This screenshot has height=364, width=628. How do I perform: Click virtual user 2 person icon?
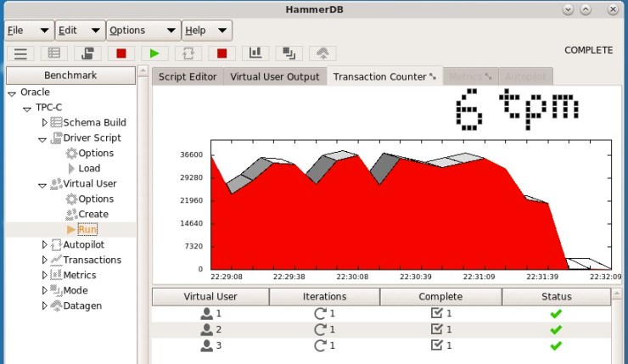point(207,329)
